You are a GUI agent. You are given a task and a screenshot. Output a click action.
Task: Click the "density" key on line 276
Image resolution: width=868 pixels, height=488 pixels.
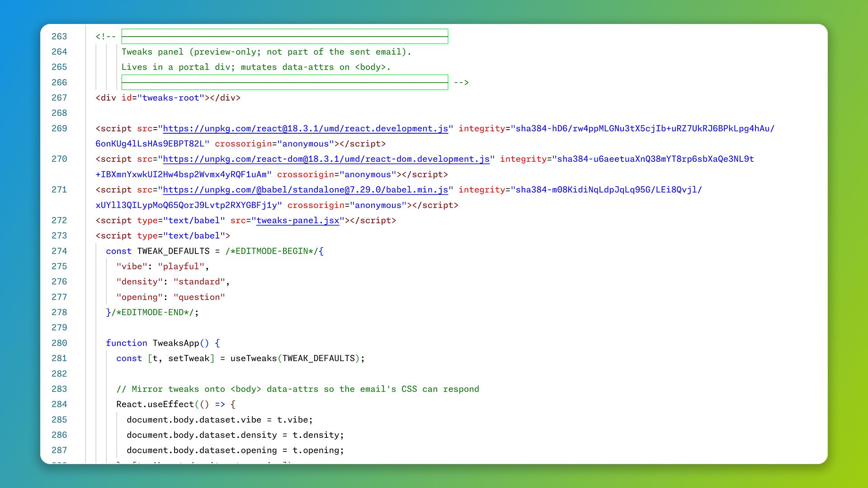pos(140,282)
